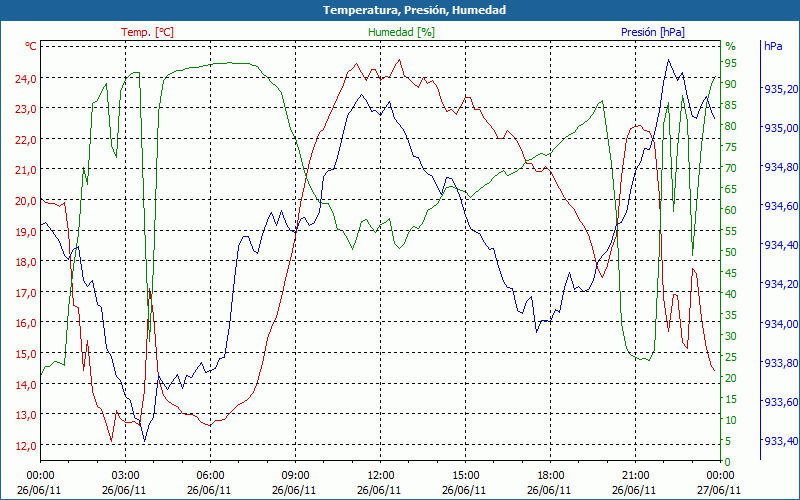The height and width of the screenshot is (500, 800).
Task: Click the 35 humidity axis value
Action: pos(731,315)
